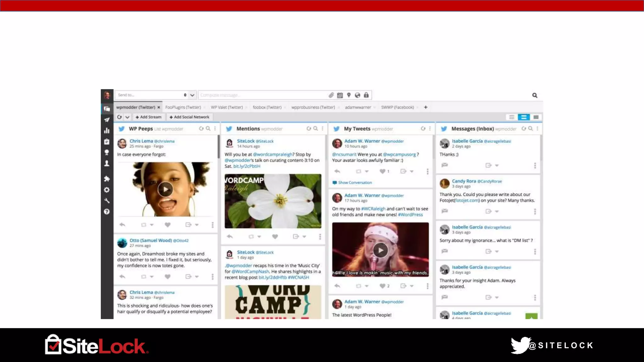Click the attachment paperclip icon in compose bar
This screenshot has height=362, width=644.
[x=331, y=95]
